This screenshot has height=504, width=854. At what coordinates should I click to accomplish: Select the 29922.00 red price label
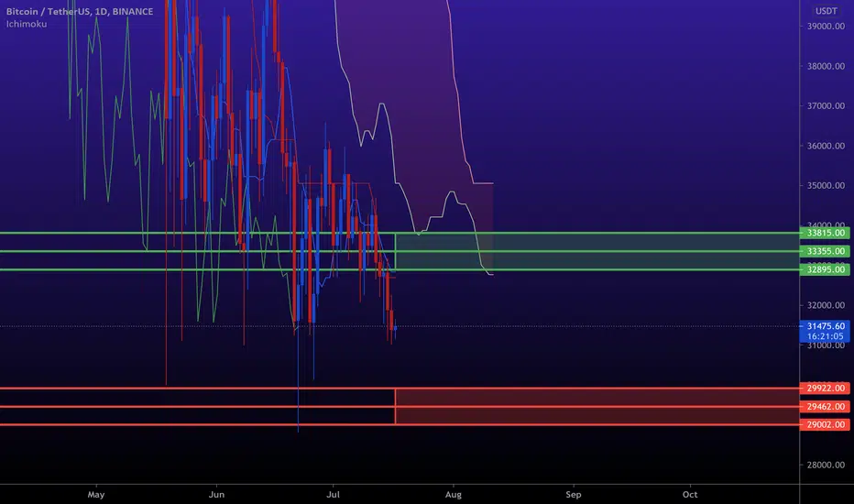(x=825, y=389)
